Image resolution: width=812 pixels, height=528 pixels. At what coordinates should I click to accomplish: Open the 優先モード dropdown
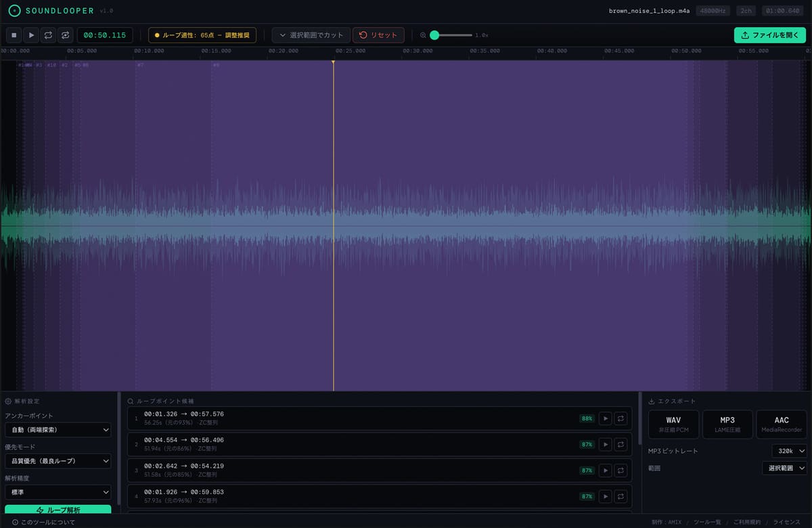[x=58, y=461]
